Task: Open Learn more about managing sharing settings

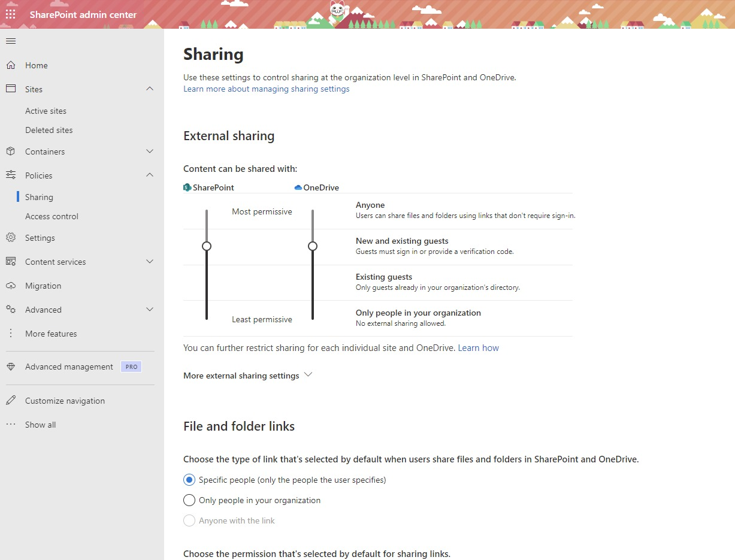Action: (x=266, y=89)
